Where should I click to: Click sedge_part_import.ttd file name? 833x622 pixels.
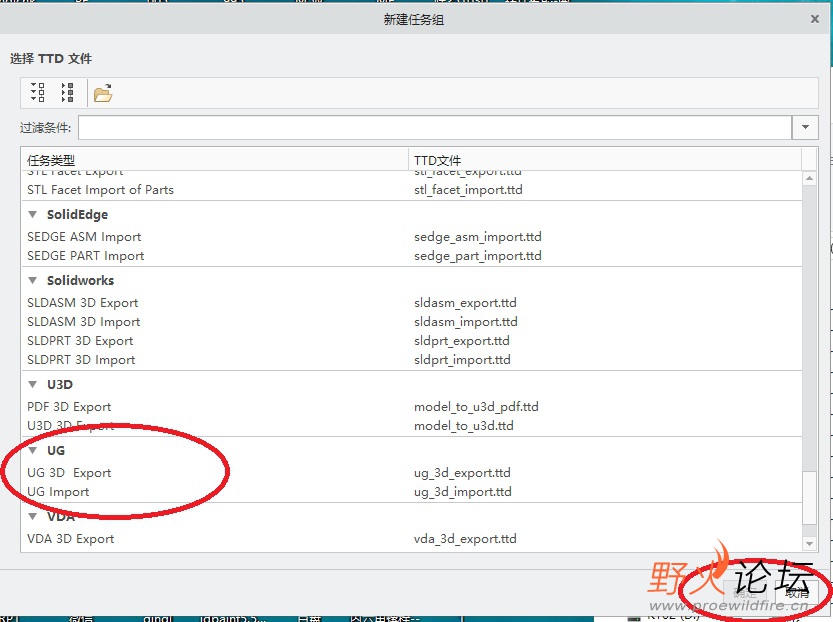pyautogui.click(x=478, y=255)
